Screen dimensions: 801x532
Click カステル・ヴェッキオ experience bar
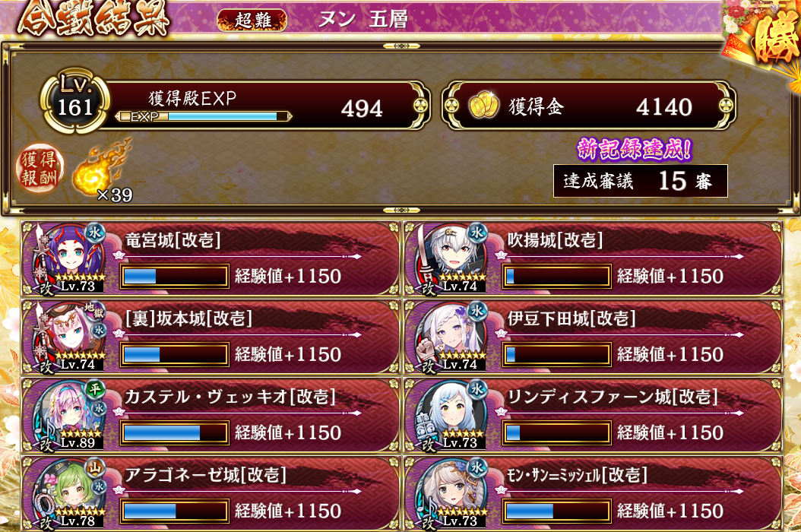(x=175, y=433)
